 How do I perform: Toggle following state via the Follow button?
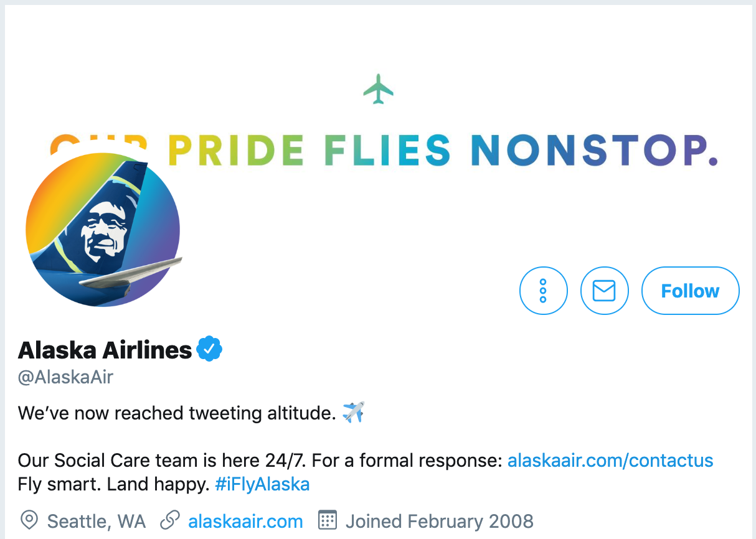pos(690,290)
